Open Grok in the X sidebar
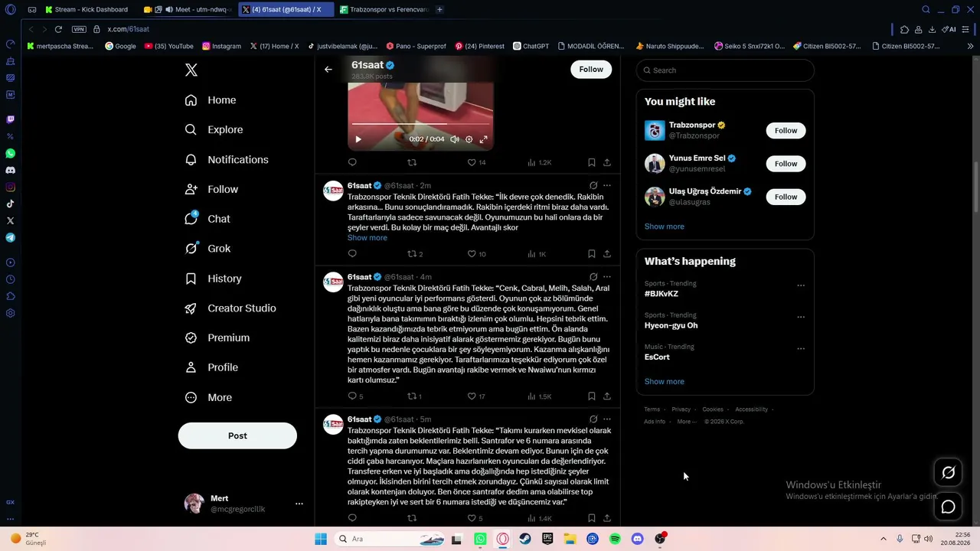 pos(208,249)
